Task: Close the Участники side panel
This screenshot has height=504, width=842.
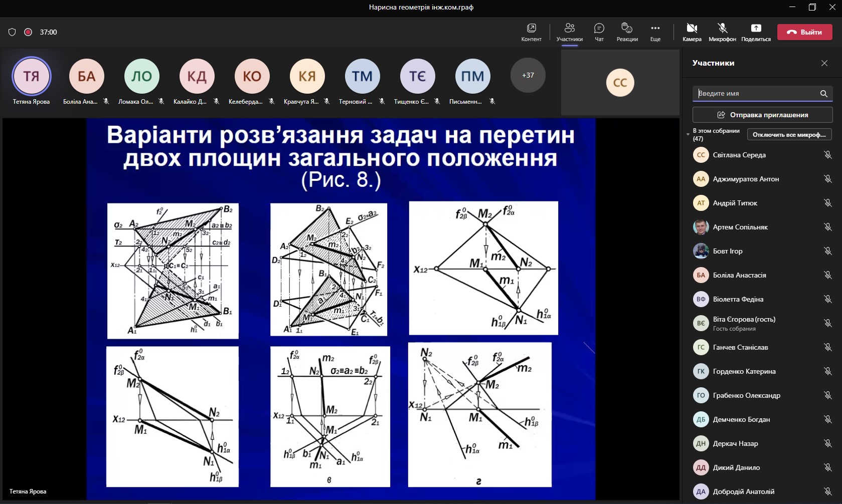Action: 824,63
